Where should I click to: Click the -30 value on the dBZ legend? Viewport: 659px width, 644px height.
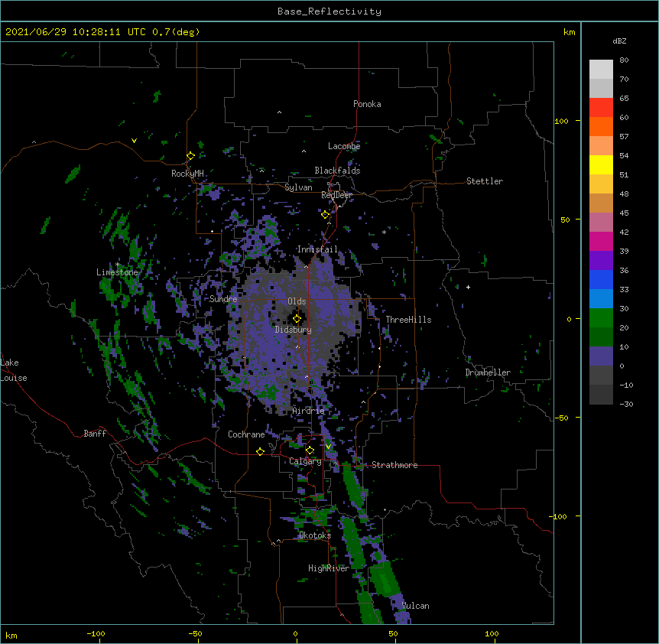(627, 404)
